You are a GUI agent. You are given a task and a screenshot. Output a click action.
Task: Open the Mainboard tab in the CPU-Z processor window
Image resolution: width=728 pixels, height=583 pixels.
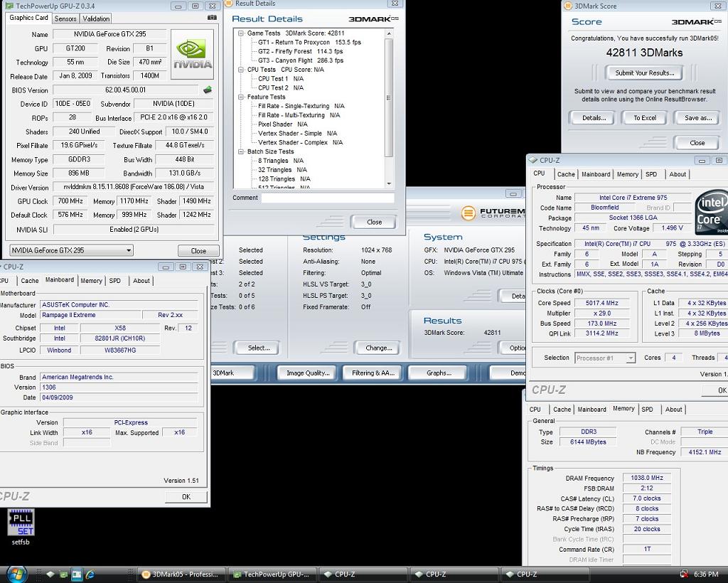tap(596, 174)
